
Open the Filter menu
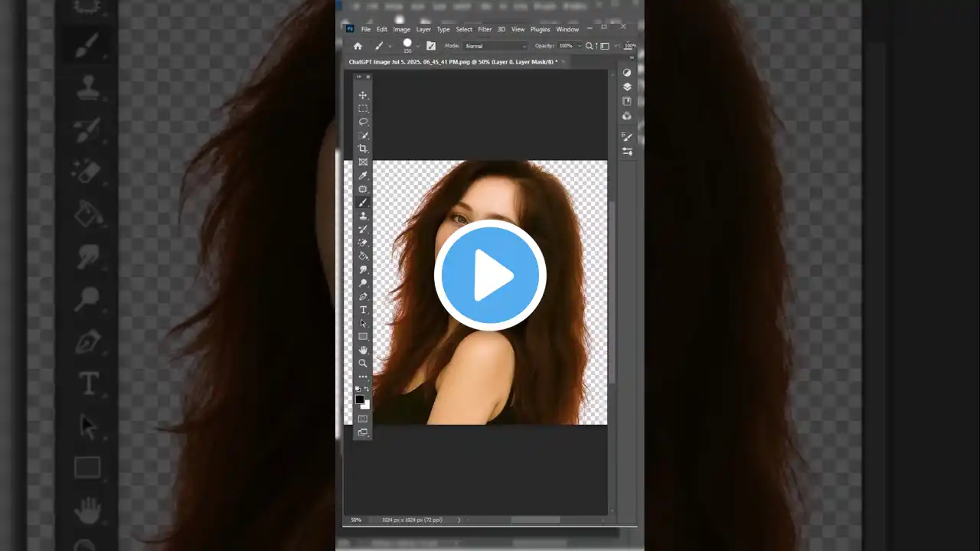[485, 29]
